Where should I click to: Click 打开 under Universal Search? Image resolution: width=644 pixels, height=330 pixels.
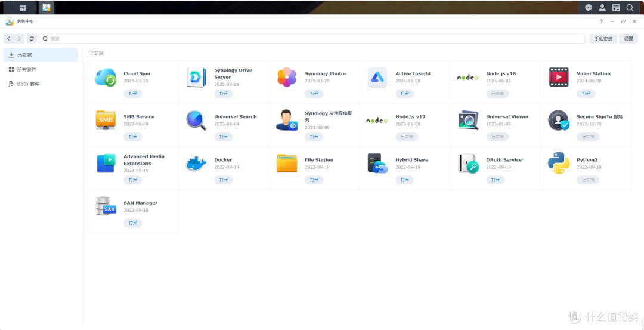click(224, 137)
